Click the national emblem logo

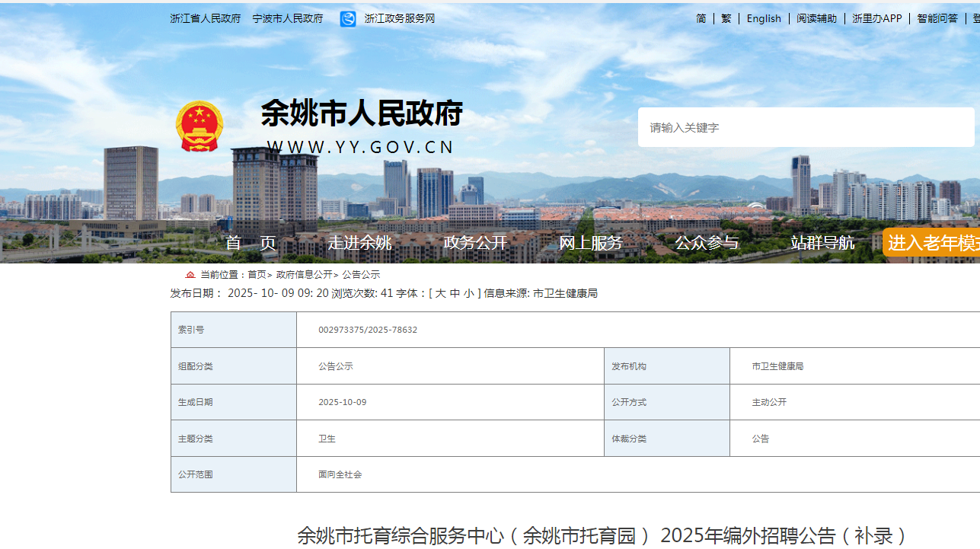pos(200,126)
